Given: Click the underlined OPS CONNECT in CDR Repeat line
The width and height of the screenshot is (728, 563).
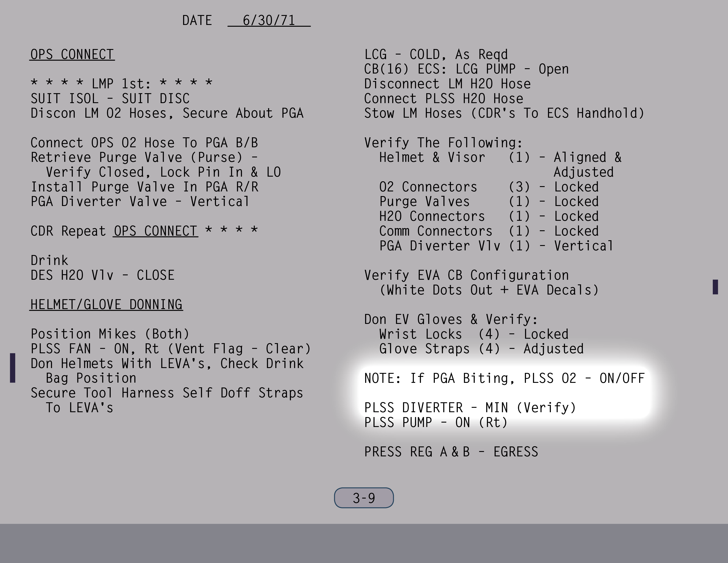Looking at the screenshot, I should tap(155, 231).
